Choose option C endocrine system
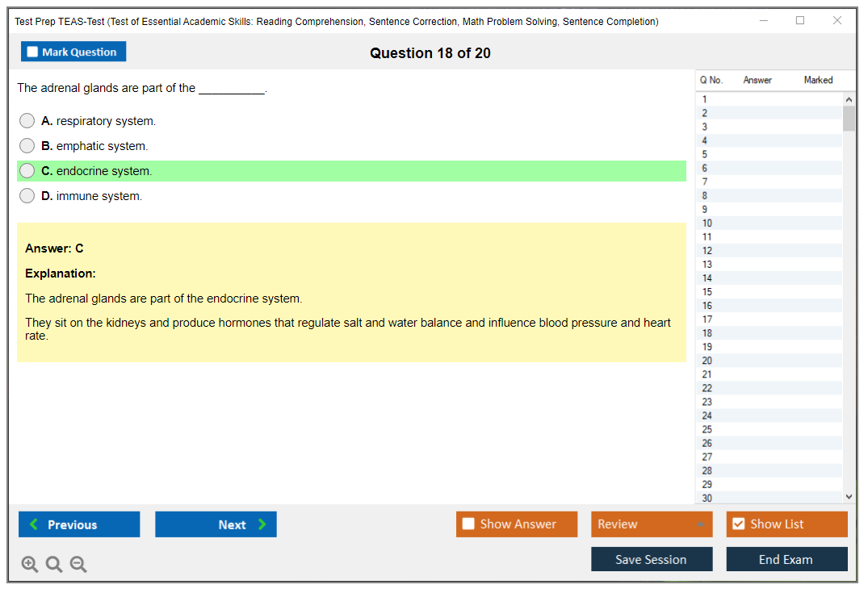Image resolution: width=868 pixels, height=593 pixels. pos(27,171)
